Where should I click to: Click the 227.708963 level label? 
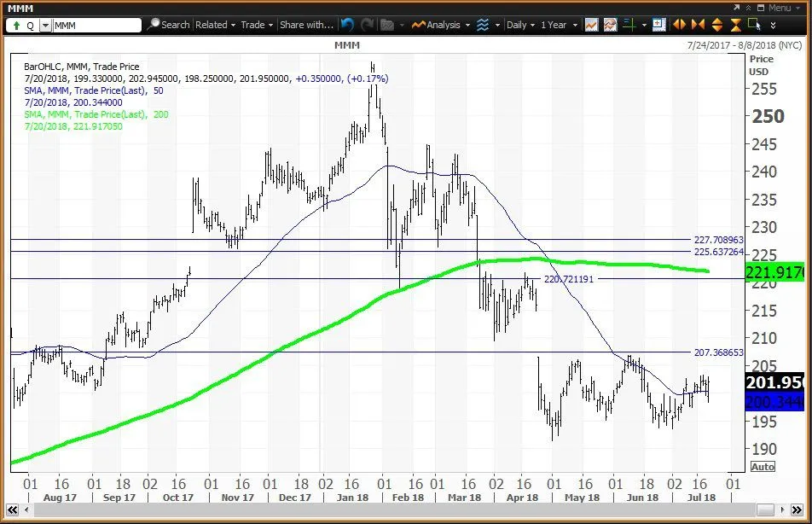point(718,240)
